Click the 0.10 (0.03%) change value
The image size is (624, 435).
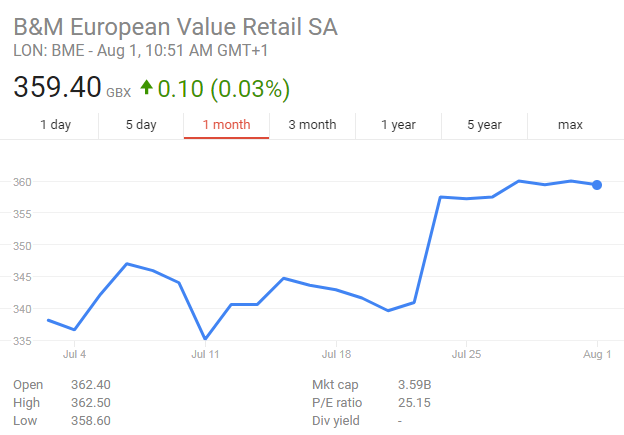pyautogui.click(x=223, y=88)
